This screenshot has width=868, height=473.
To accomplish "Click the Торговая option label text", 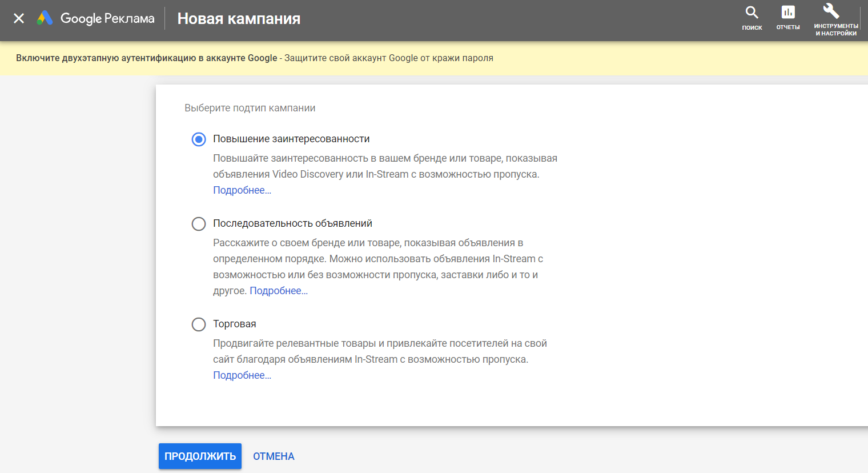I will pyautogui.click(x=234, y=324).
